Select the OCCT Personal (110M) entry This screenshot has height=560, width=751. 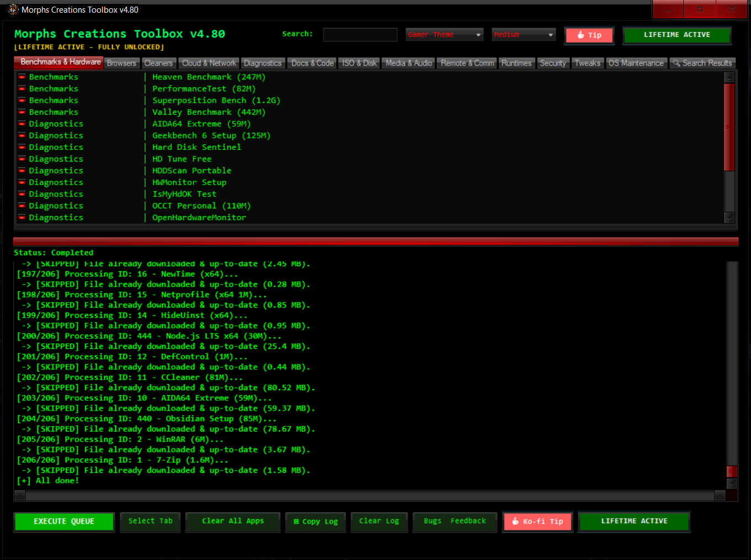tap(202, 206)
